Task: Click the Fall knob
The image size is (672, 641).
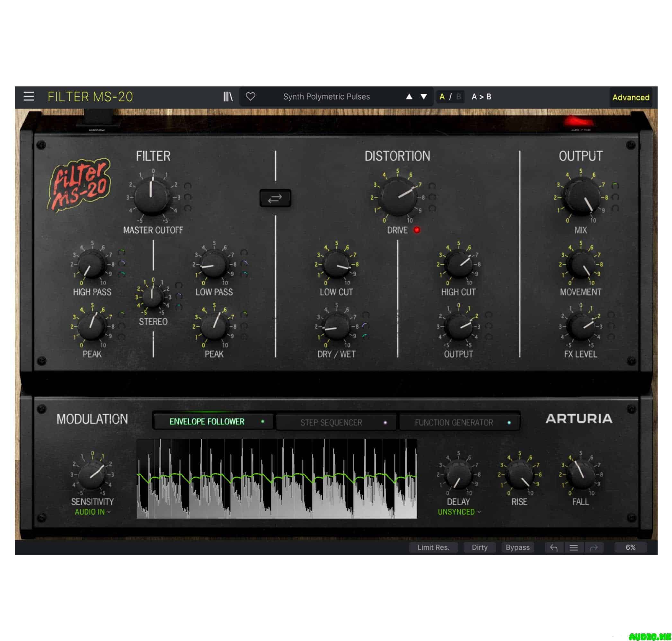Action: (x=580, y=474)
